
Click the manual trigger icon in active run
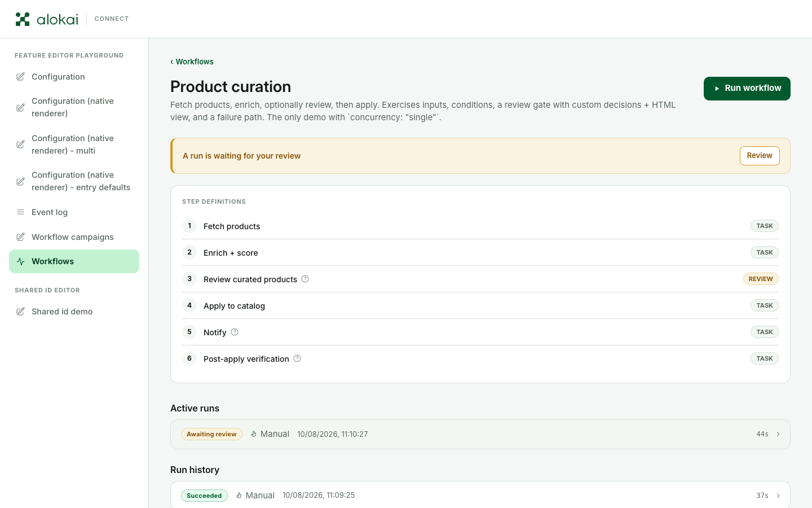[254, 434]
